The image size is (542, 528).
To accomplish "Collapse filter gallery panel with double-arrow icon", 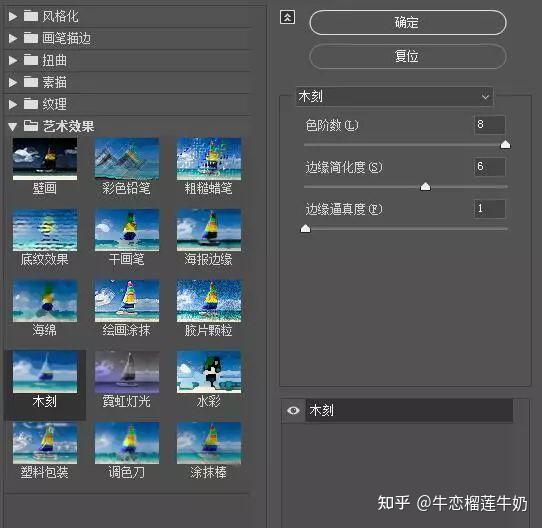I will coord(287,17).
